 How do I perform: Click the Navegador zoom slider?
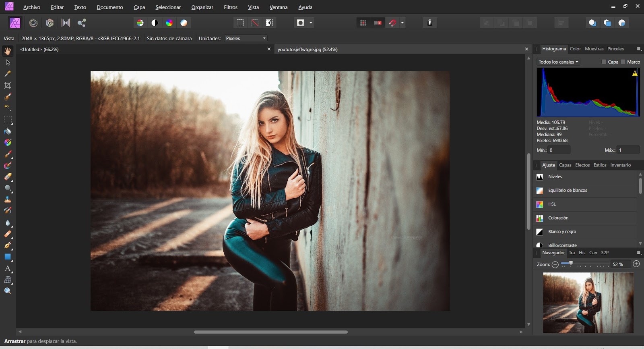point(585,264)
